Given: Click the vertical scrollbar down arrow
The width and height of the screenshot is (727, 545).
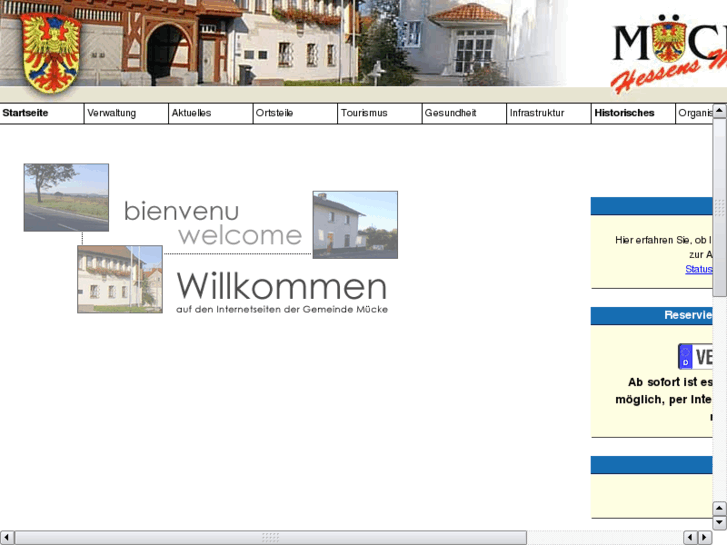Looking at the screenshot, I should click(719, 522).
